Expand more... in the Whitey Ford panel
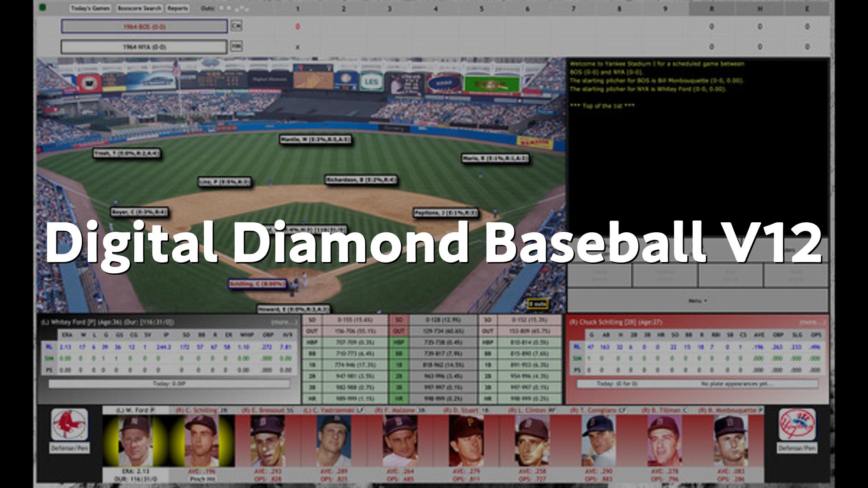Screen dimensions: 868x488 tap(284, 322)
